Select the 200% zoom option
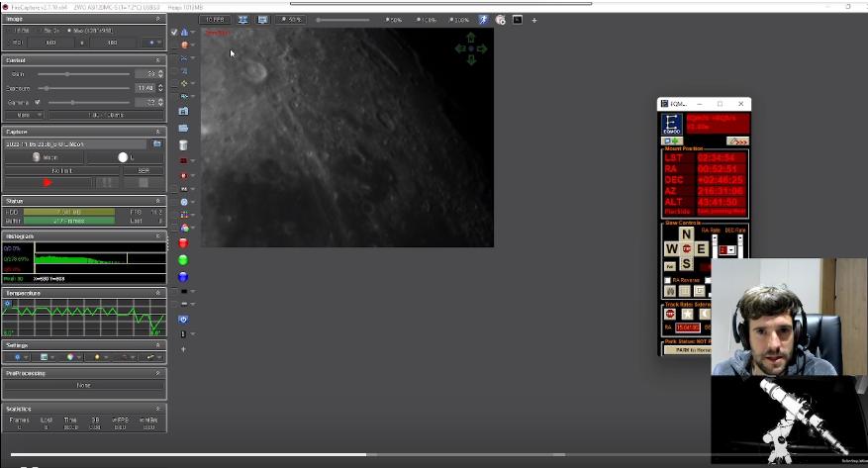Screen dimensions: 868x468 pyautogui.click(x=459, y=20)
